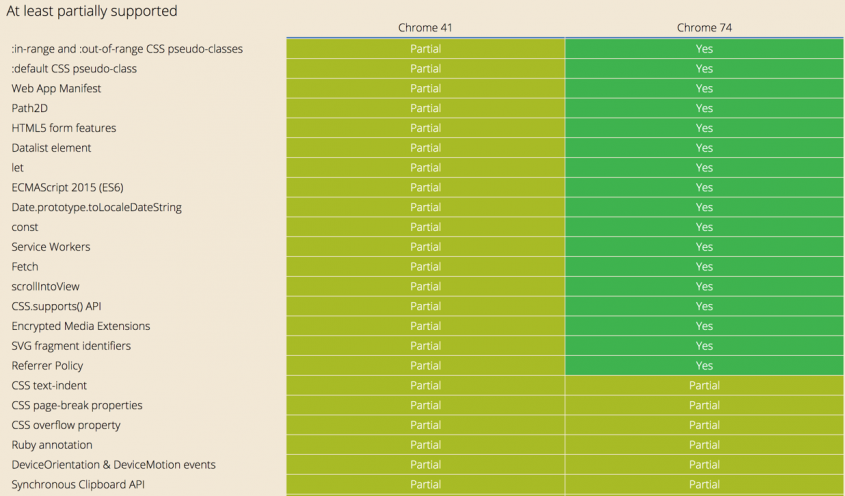Viewport: 845px width, 496px height.
Task: Open the Encrypted Media Extensions feature
Action: point(81,326)
